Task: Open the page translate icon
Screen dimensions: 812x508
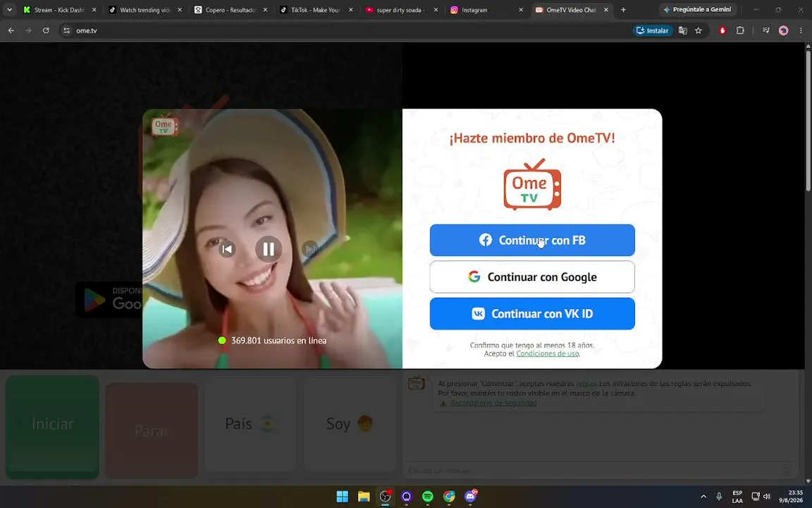Action: (682, 30)
